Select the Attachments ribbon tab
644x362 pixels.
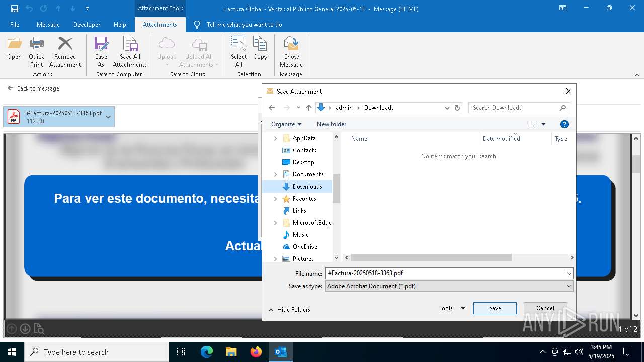tap(160, 24)
